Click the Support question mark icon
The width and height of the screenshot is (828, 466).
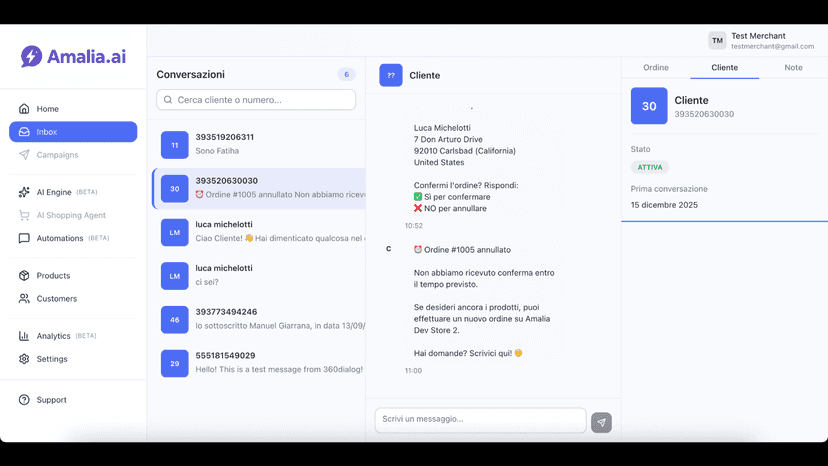pyautogui.click(x=24, y=400)
